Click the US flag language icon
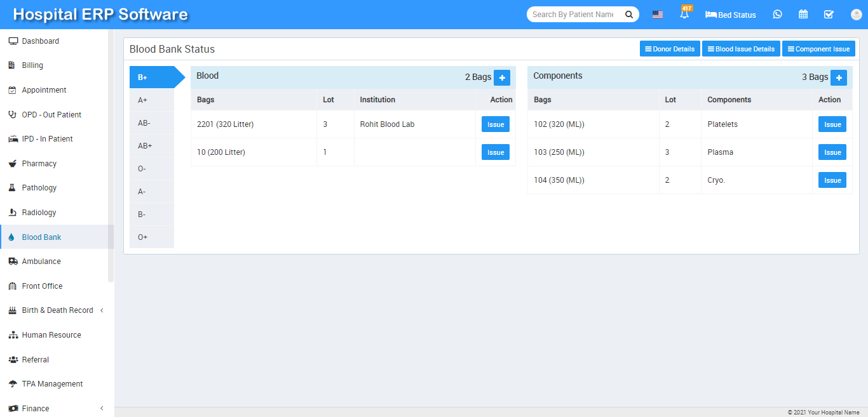The width and height of the screenshot is (868, 417). tap(658, 15)
